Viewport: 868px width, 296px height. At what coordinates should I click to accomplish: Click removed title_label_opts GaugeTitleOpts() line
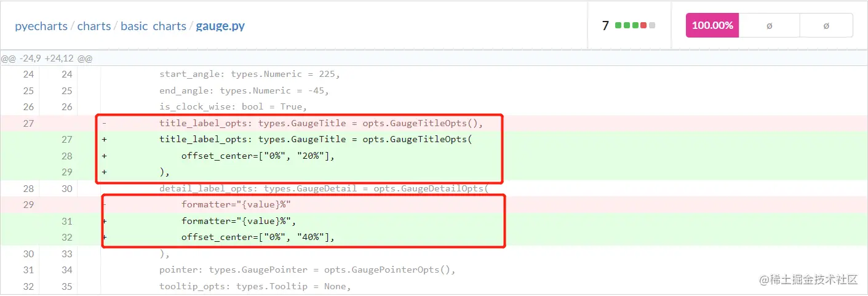pos(322,123)
